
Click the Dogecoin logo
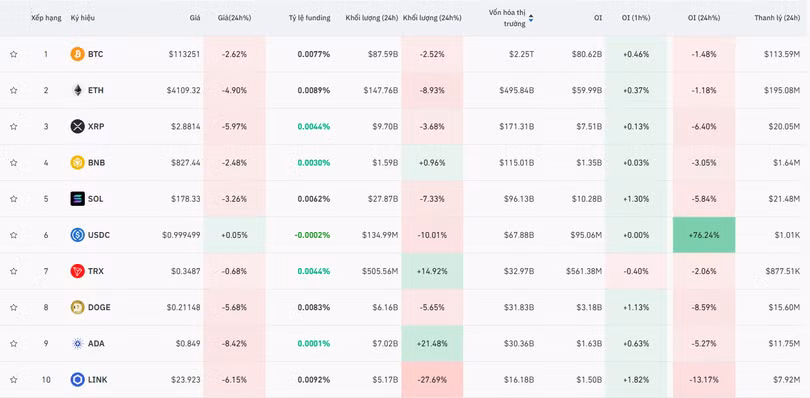(77, 307)
